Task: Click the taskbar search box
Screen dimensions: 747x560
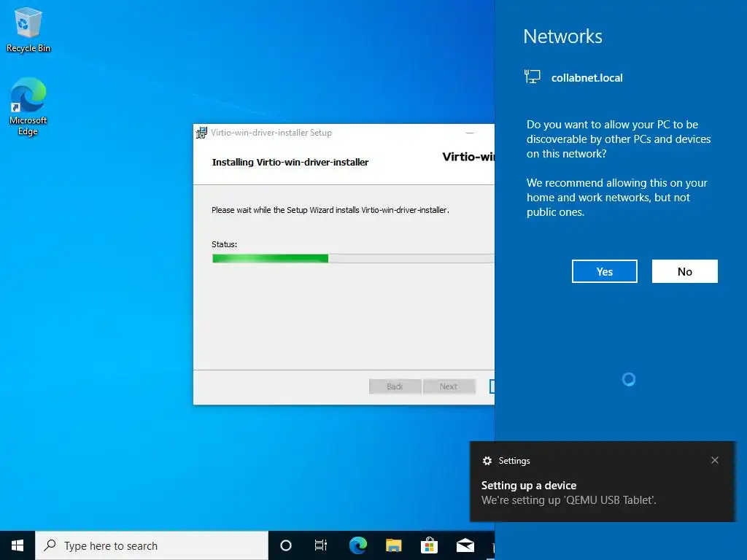Action: coord(152,545)
